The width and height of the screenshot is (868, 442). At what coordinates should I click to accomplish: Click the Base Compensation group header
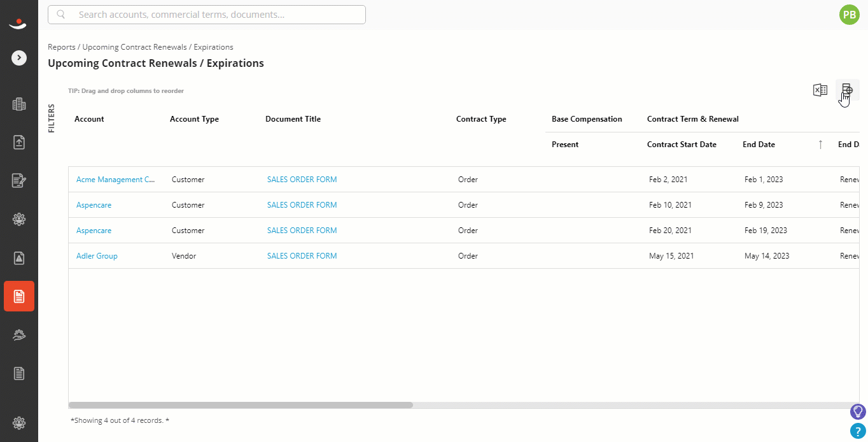(587, 119)
